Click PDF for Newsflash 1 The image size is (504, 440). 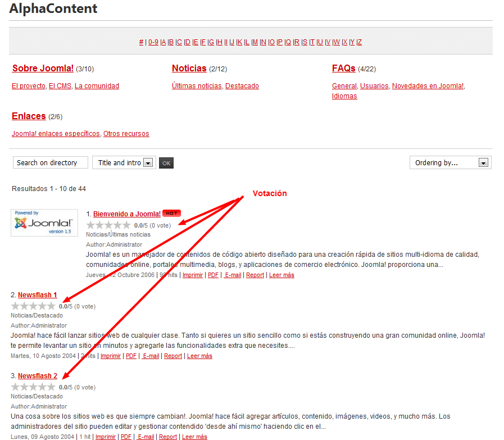(x=131, y=356)
